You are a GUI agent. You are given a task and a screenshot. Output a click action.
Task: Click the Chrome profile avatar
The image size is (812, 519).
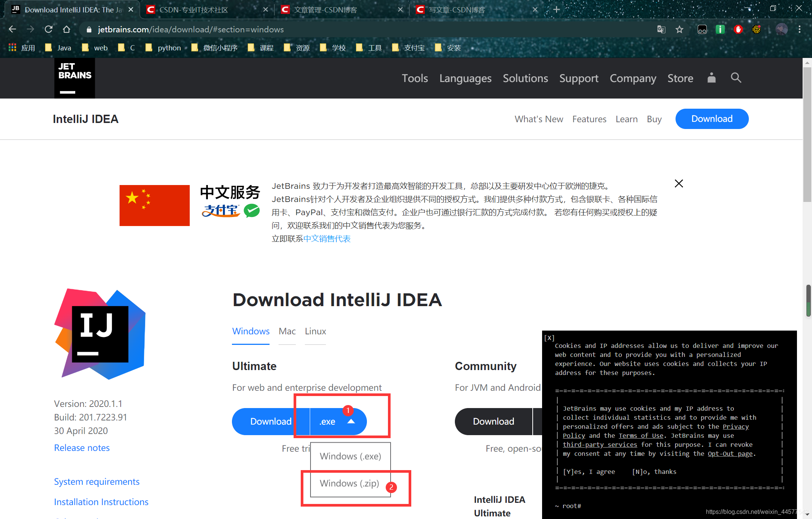click(782, 29)
